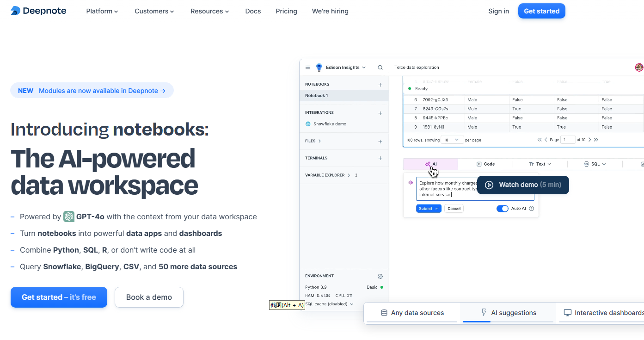Switch to the Any data sources tab

tap(412, 313)
